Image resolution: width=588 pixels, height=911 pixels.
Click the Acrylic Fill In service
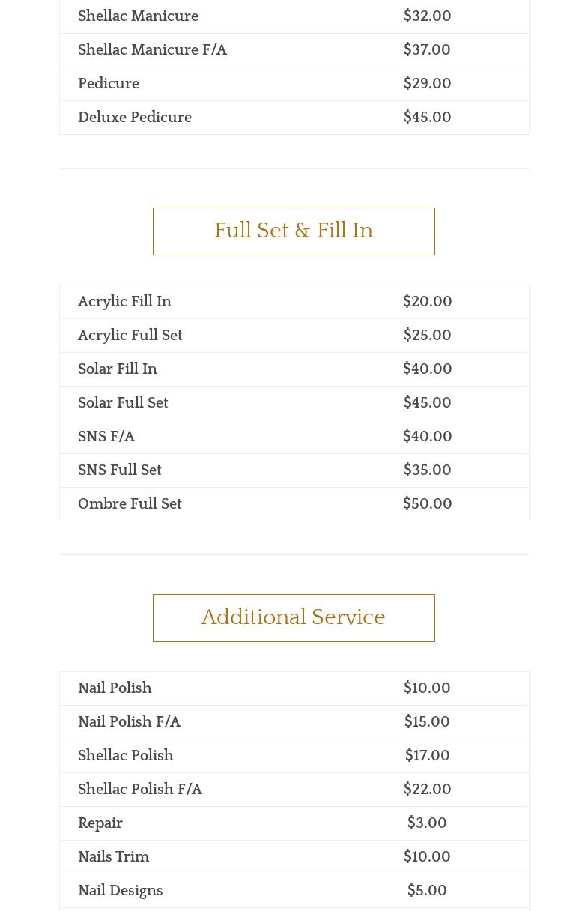[124, 302]
